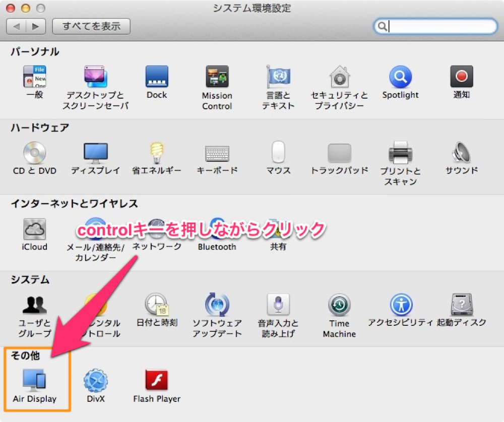504x422 pixels.
Task: Open セキュリティとプライバシー preferences
Action: click(339, 77)
